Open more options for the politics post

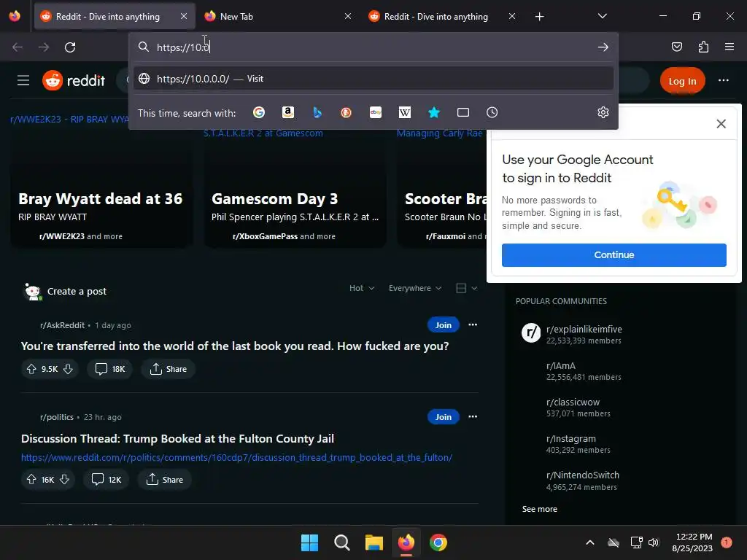click(x=473, y=416)
